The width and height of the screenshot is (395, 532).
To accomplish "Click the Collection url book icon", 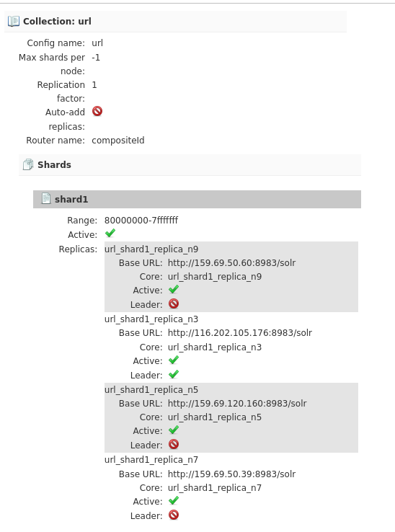I will coord(14,21).
